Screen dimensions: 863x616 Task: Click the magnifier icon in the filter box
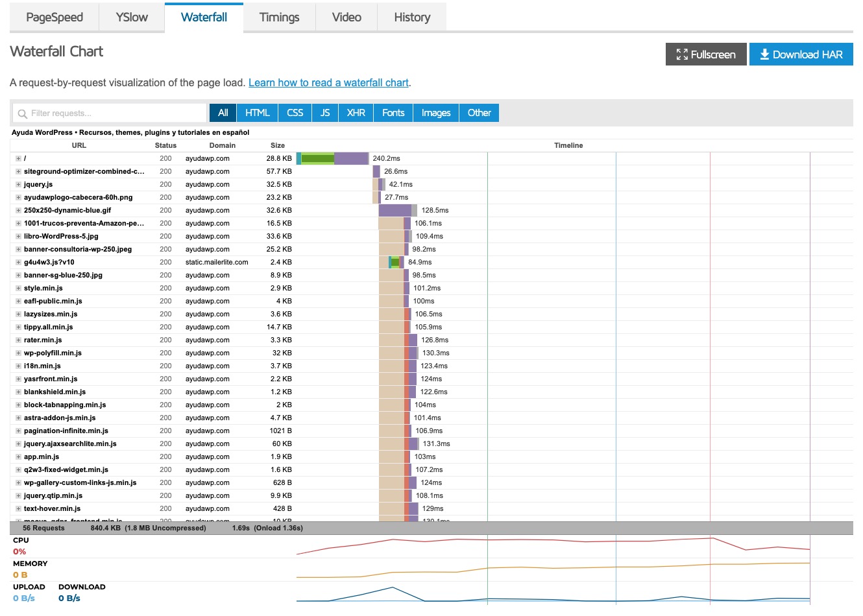pos(23,113)
